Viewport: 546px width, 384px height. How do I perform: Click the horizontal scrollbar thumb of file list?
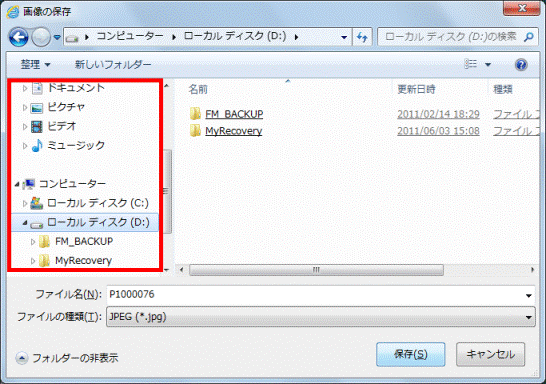(316, 270)
